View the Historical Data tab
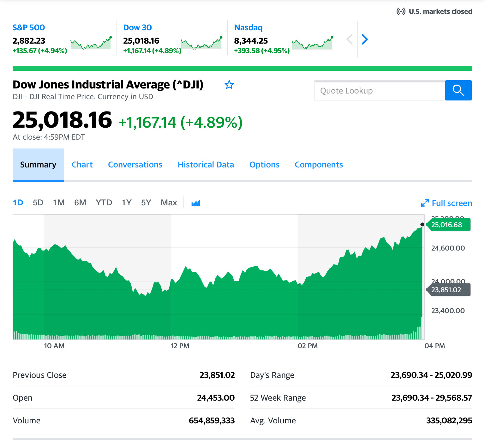This screenshot has width=485, height=448. tap(206, 165)
